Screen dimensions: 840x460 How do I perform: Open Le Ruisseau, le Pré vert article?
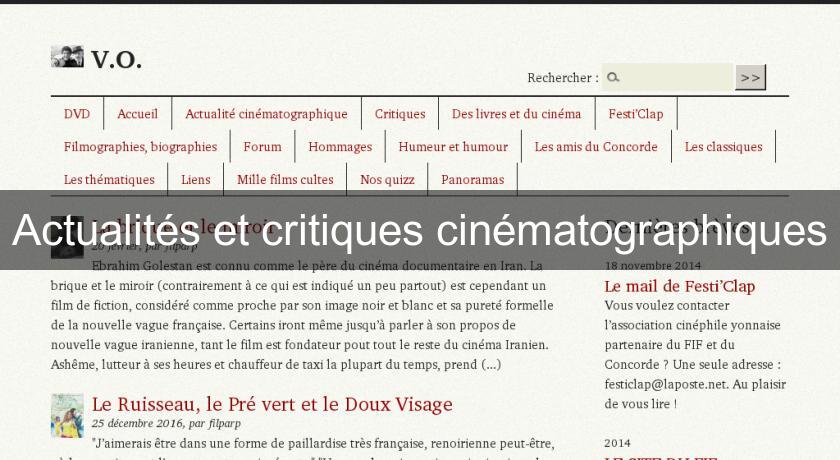pyautogui.click(x=272, y=404)
